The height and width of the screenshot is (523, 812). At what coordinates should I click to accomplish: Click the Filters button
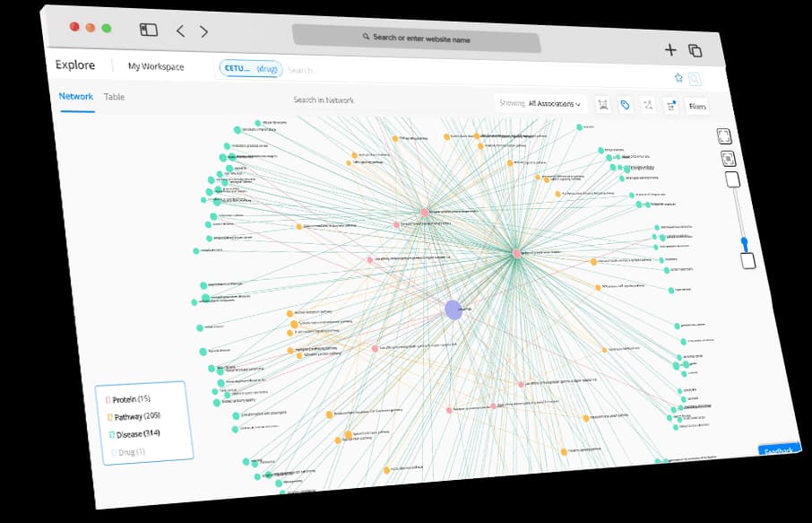pos(697,107)
